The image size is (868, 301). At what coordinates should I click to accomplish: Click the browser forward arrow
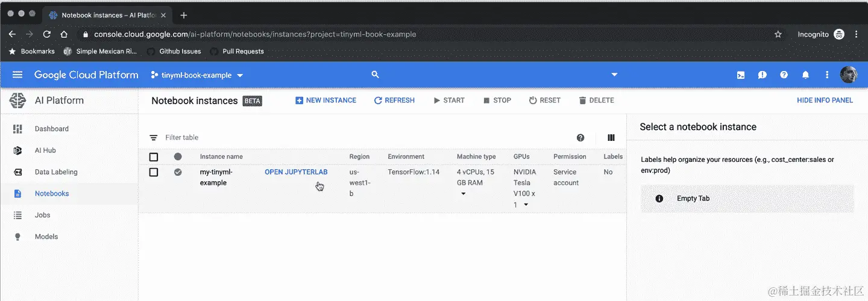pyautogui.click(x=29, y=34)
